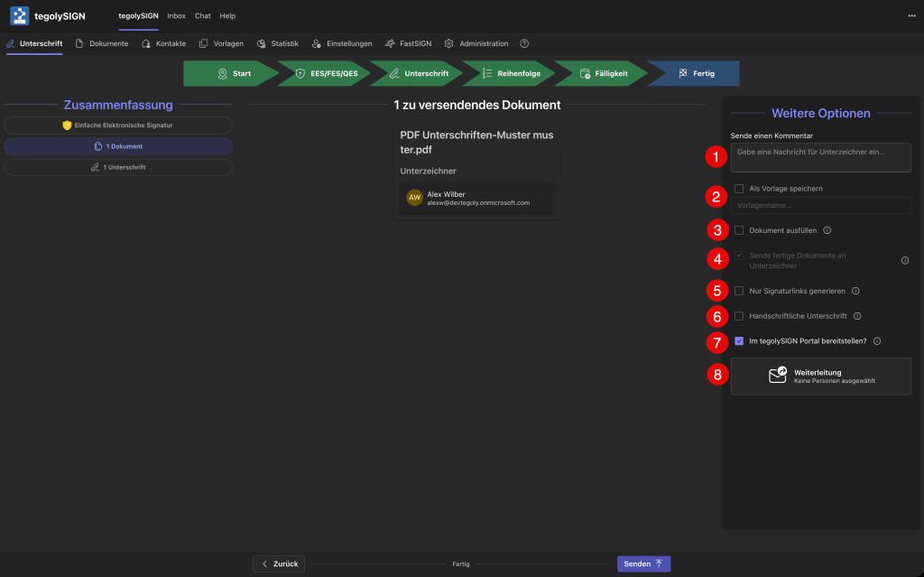Open the help question mark icon in toolbar
The width and height of the screenshot is (924, 577).
[524, 43]
